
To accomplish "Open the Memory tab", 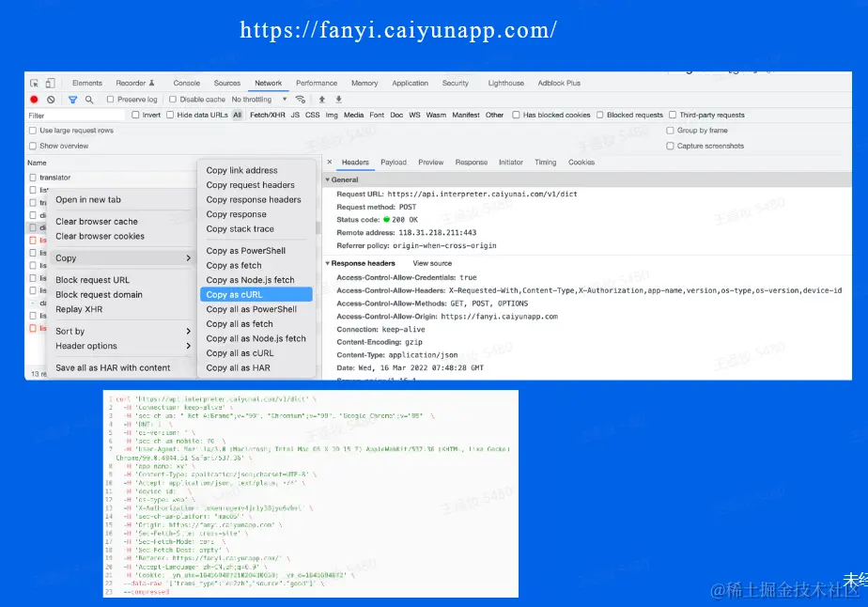I will point(364,83).
